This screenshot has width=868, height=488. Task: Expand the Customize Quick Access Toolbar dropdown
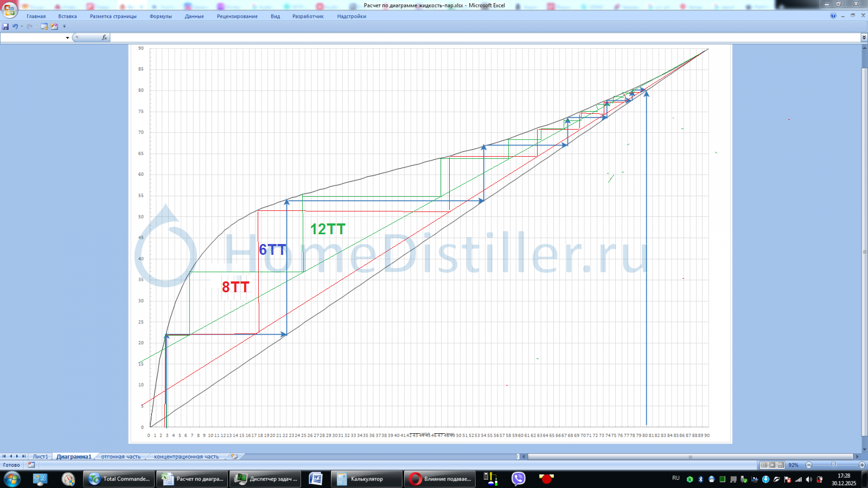[65, 26]
